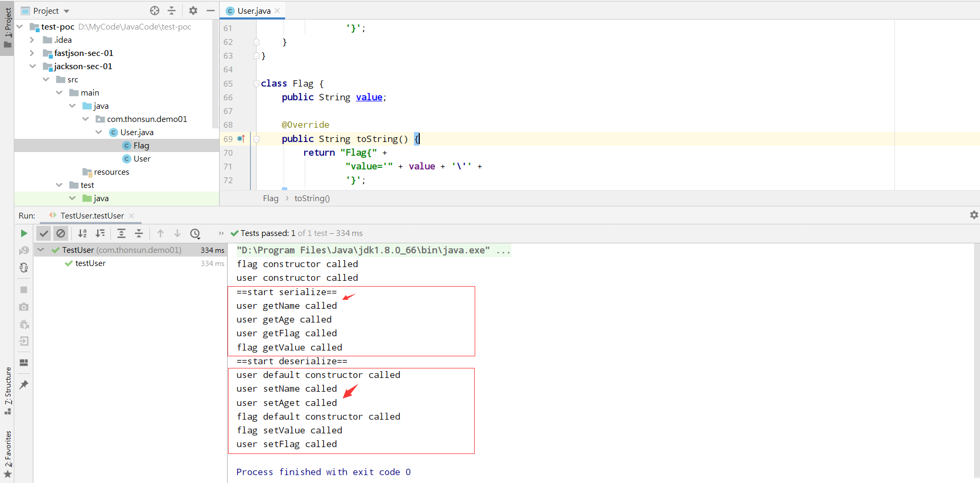
Task: Click the Flag breadcrumb
Action: tap(270, 198)
